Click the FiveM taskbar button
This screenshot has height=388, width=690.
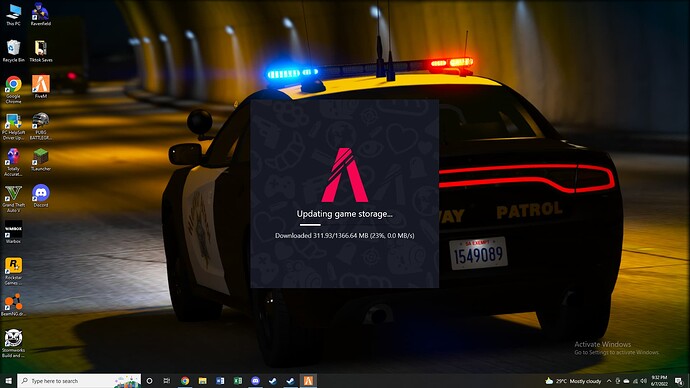pyautogui.click(x=308, y=381)
